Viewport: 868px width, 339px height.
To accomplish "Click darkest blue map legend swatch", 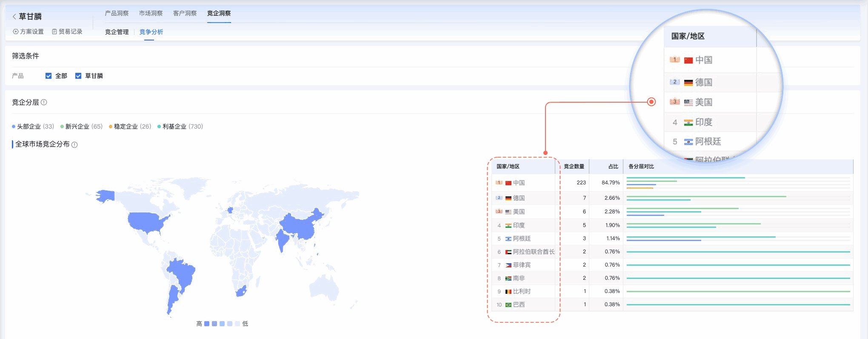I will [207, 324].
